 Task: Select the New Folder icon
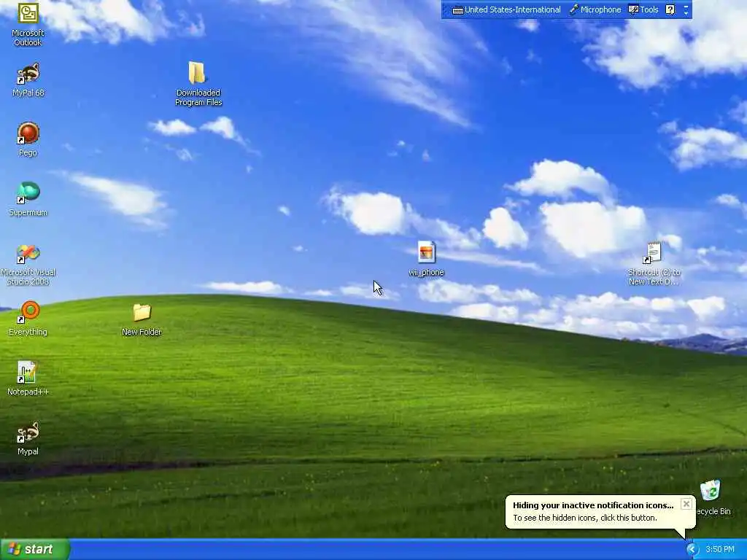[142, 319]
